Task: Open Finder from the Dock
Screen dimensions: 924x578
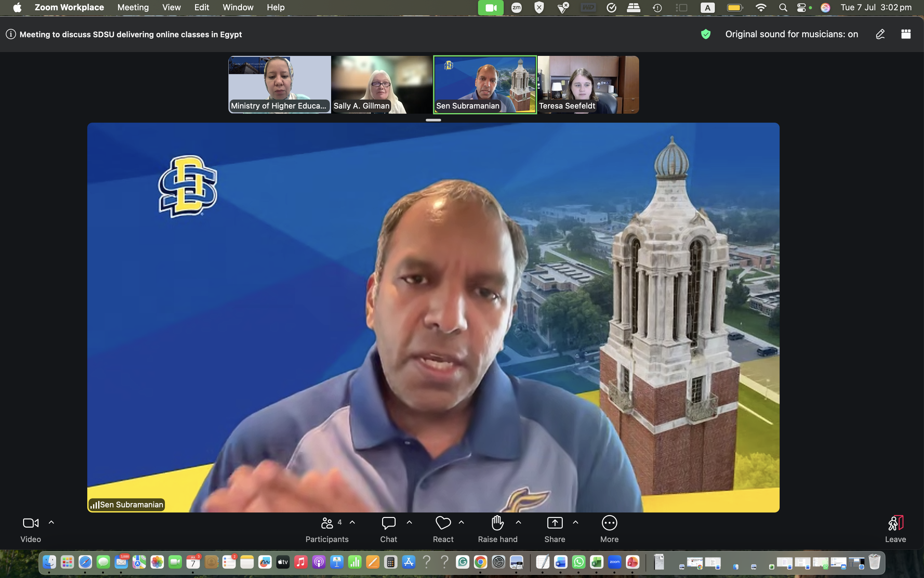Action: (49, 562)
